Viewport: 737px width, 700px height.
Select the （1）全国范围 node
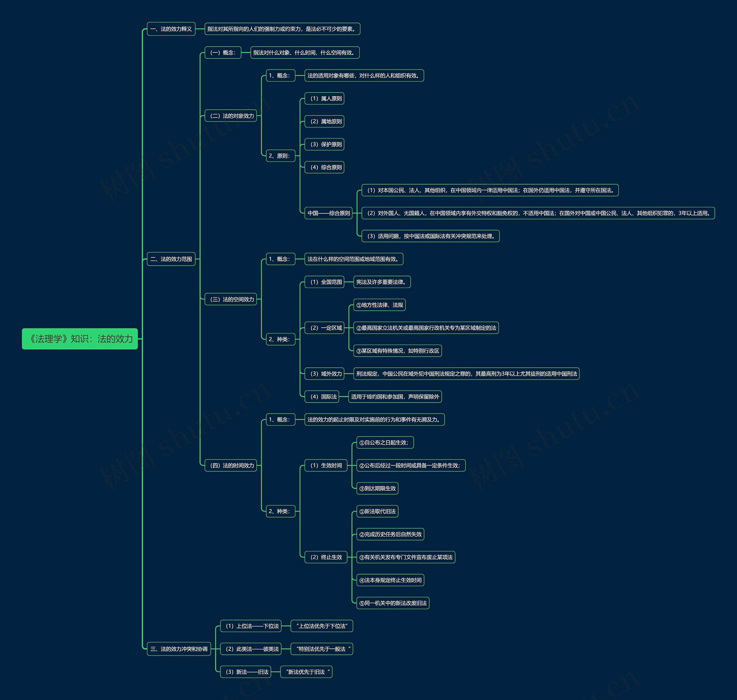coord(324,282)
